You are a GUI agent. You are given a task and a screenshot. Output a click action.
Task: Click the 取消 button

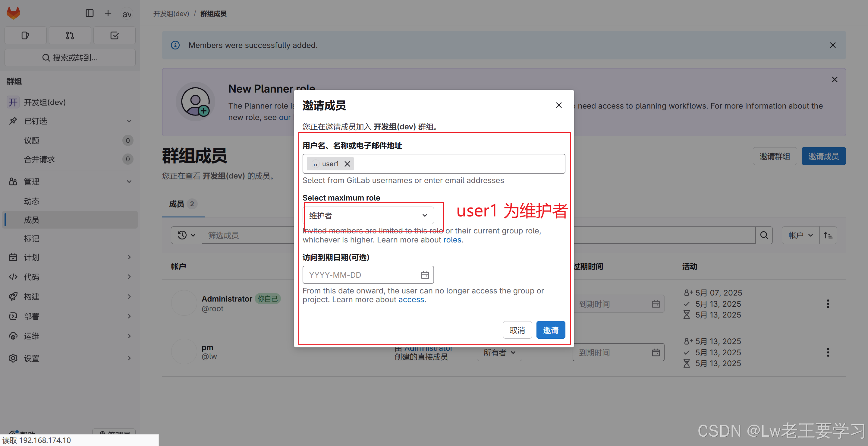(x=517, y=330)
